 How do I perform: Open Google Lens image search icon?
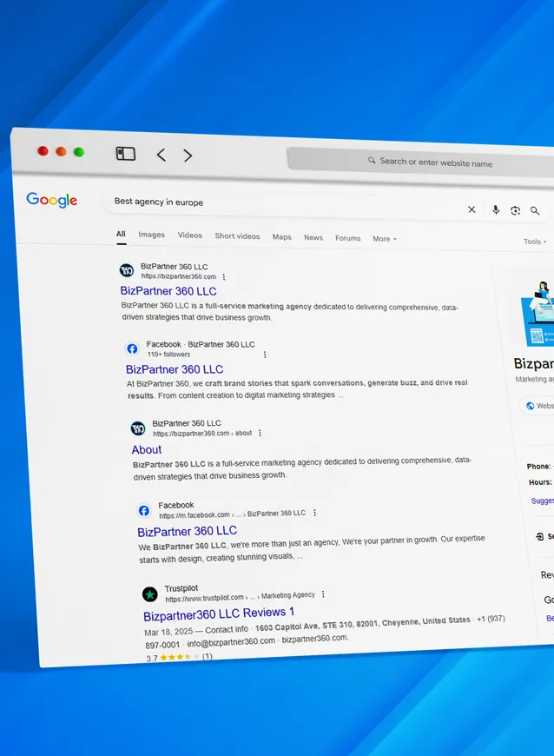tap(516, 210)
